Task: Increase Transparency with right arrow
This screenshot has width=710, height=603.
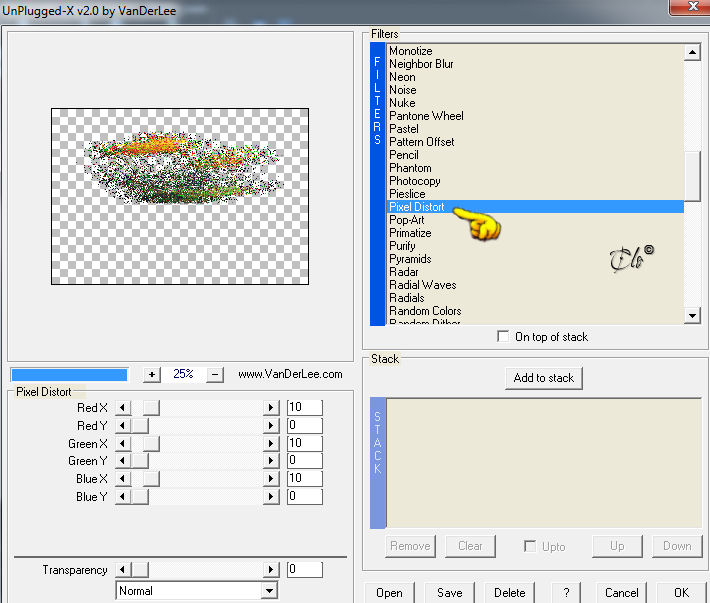Action: [x=271, y=570]
